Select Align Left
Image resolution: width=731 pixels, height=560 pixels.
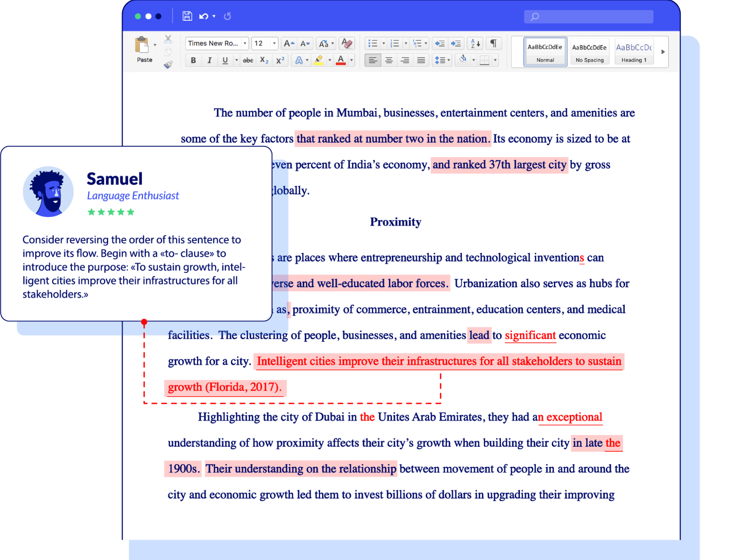click(373, 60)
